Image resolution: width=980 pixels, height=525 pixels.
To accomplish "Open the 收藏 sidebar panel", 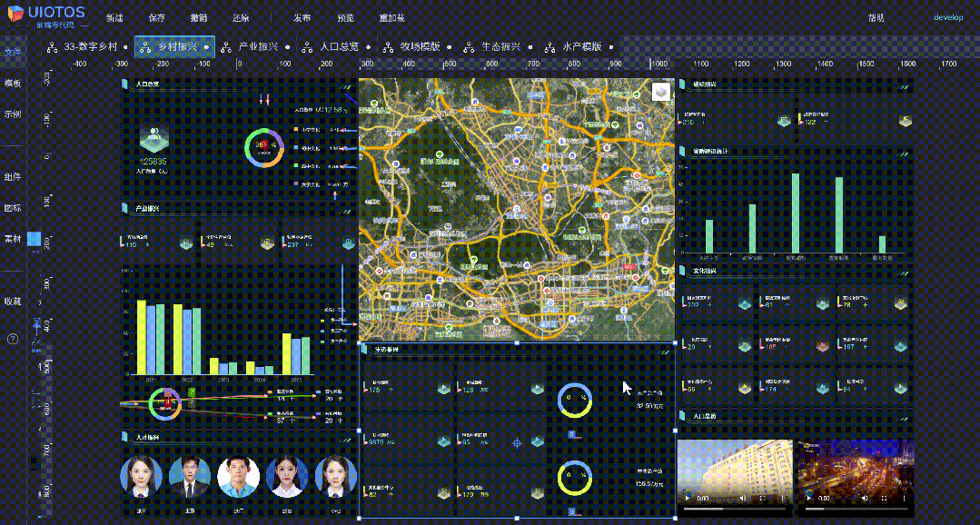I will click(x=13, y=302).
